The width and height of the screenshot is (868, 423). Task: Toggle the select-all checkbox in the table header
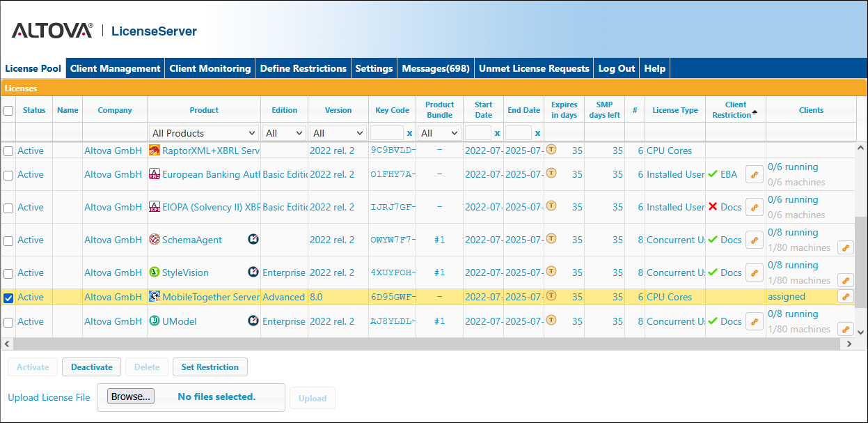8,111
